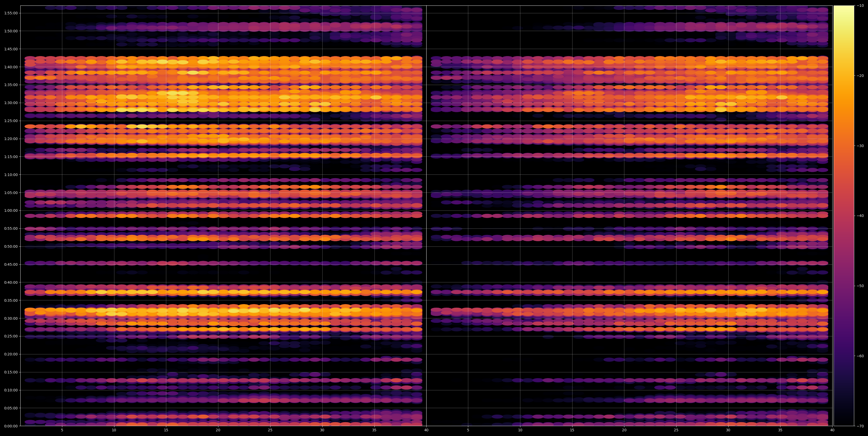The height and width of the screenshot is (436, 868).
Task: Pick the 1:45:00 tick label
Action: tap(11, 49)
